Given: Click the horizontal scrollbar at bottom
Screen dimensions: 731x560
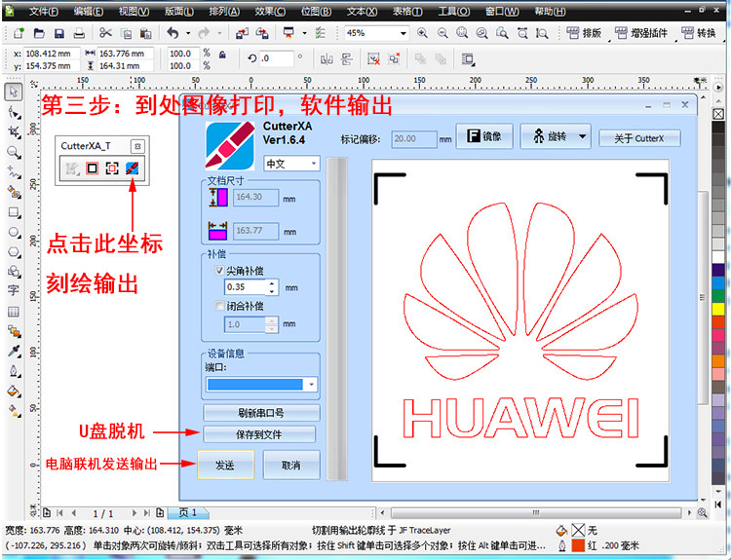Looking at the screenshot, I should [536, 513].
